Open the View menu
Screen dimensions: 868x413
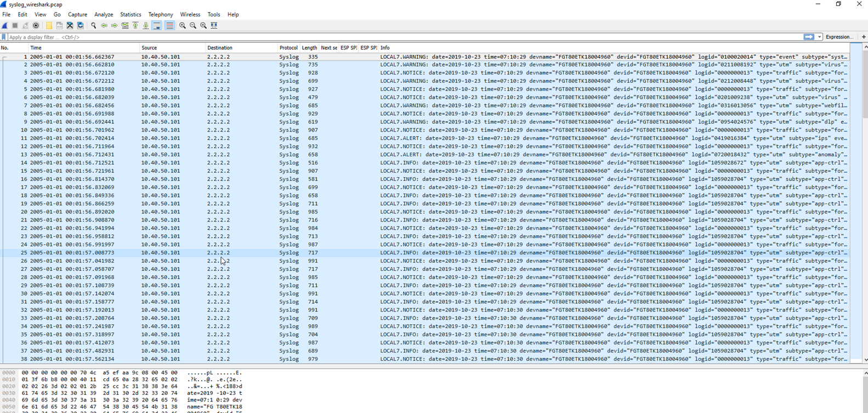pos(41,15)
